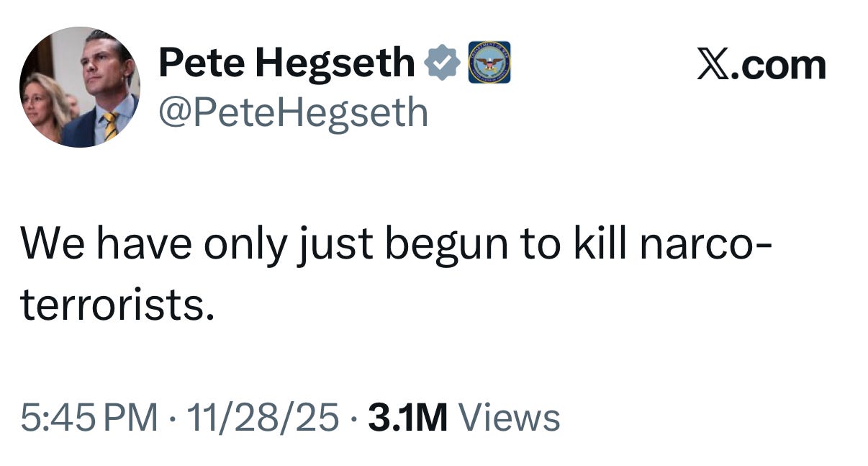Click the 3.1M view count
This screenshot has width=868, height=466.
pyautogui.click(x=407, y=418)
